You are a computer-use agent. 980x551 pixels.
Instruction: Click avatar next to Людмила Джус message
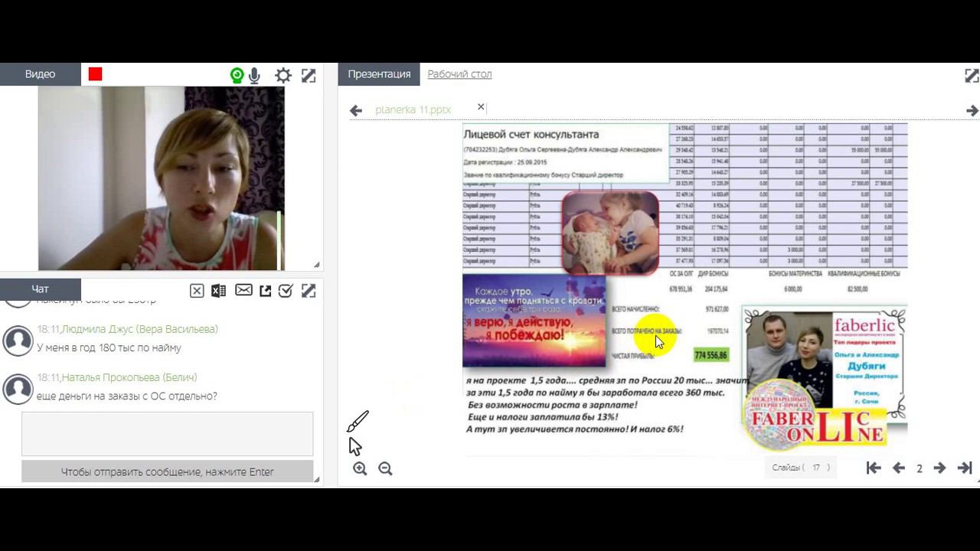point(18,341)
